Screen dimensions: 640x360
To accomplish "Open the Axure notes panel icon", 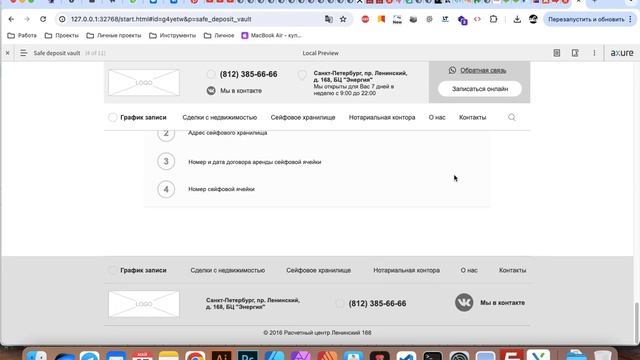I will tap(557, 53).
